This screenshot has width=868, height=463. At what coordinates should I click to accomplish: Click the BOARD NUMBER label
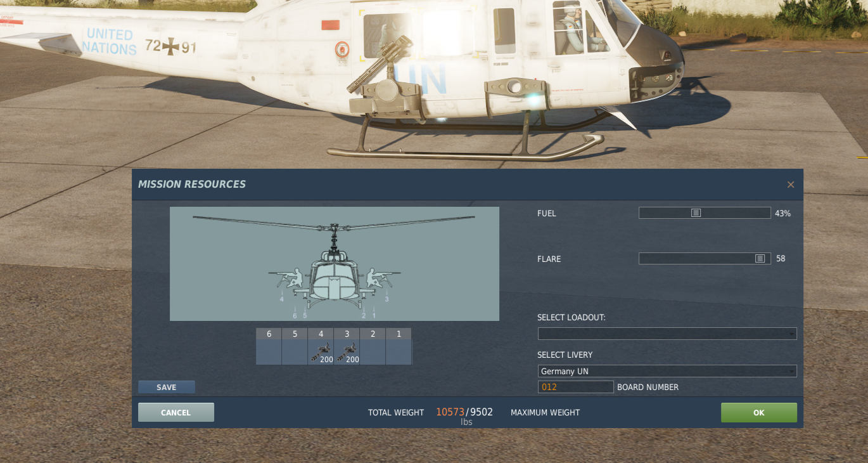coord(648,388)
